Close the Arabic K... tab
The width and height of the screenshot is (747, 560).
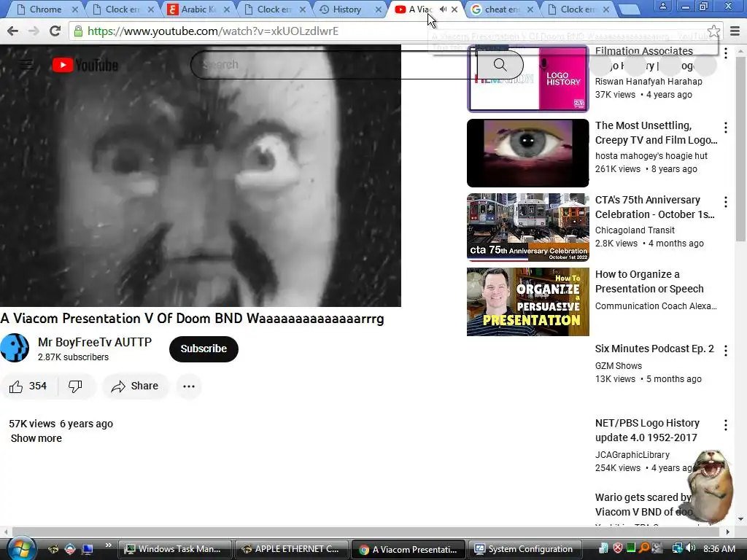227,9
